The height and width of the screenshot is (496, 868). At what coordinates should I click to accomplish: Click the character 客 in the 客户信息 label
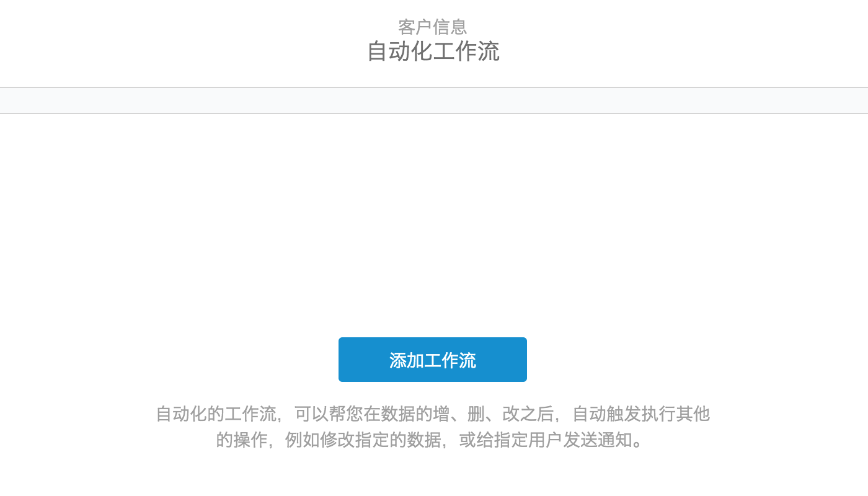coord(407,27)
